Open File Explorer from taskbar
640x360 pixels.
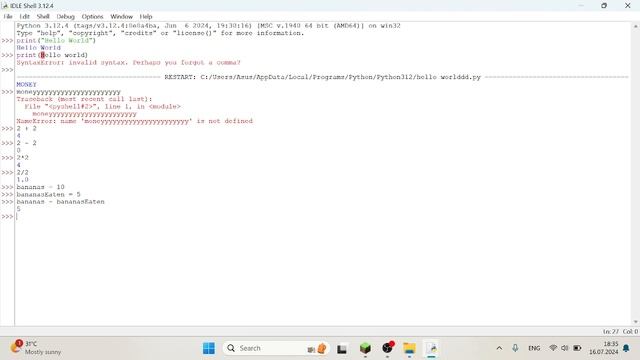(x=409, y=348)
